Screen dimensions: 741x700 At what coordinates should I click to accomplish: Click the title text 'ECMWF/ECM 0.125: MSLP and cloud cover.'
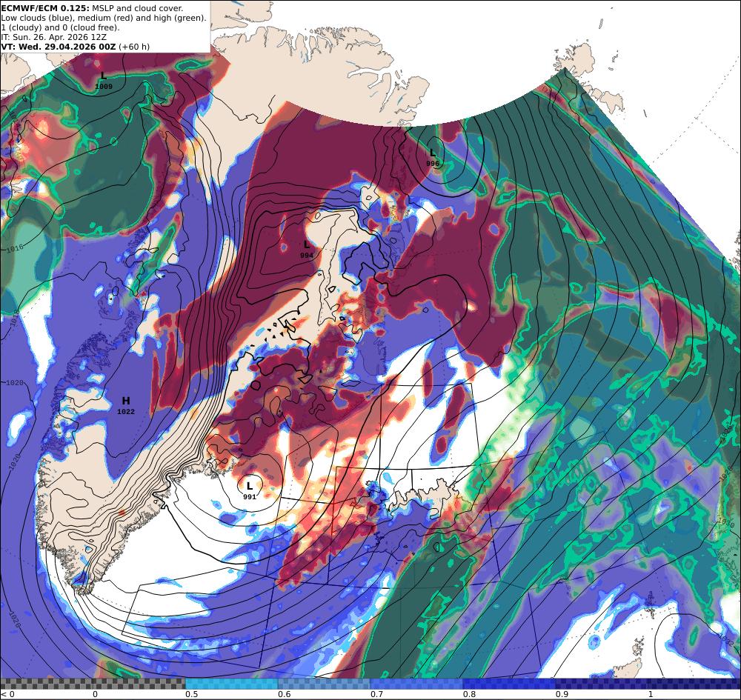tap(92, 8)
